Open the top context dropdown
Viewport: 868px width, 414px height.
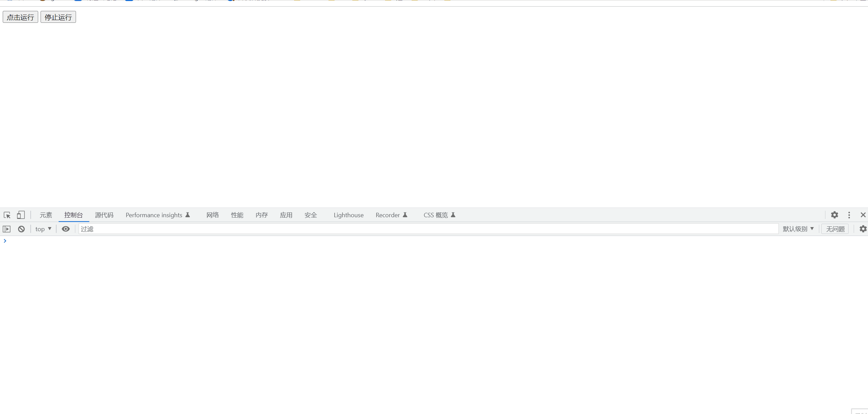43,229
